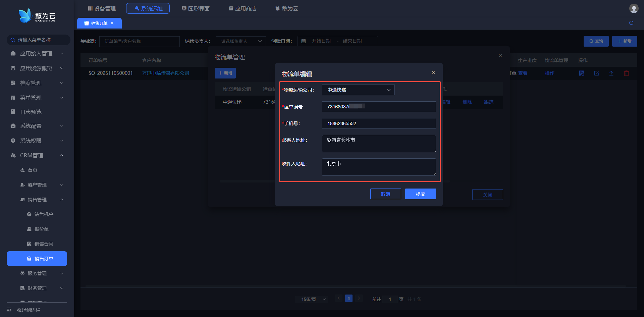
Task: Click the upload arrow icon in order row
Action: [611, 73]
